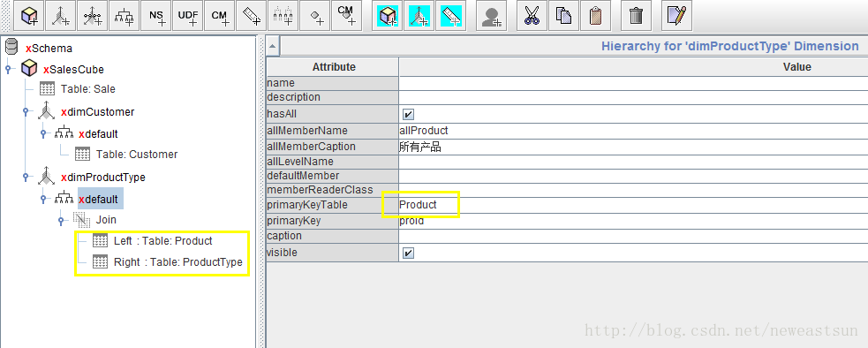The height and width of the screenshot is (348, 868).
Task: Collapse the SalesCube tree node
Action: [x=8, y=69]
